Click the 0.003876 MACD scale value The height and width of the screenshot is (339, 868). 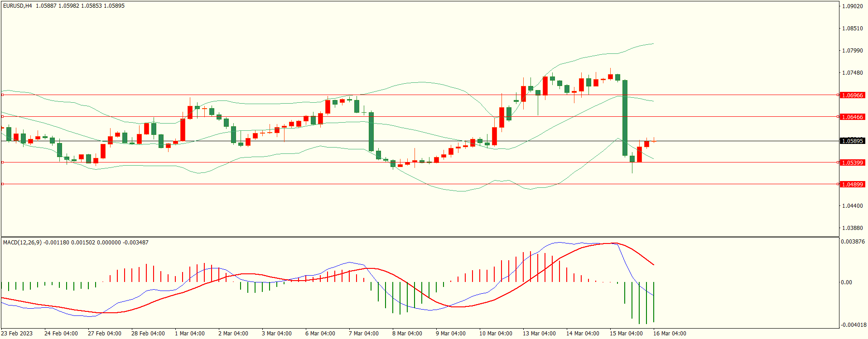pos(853,242)
